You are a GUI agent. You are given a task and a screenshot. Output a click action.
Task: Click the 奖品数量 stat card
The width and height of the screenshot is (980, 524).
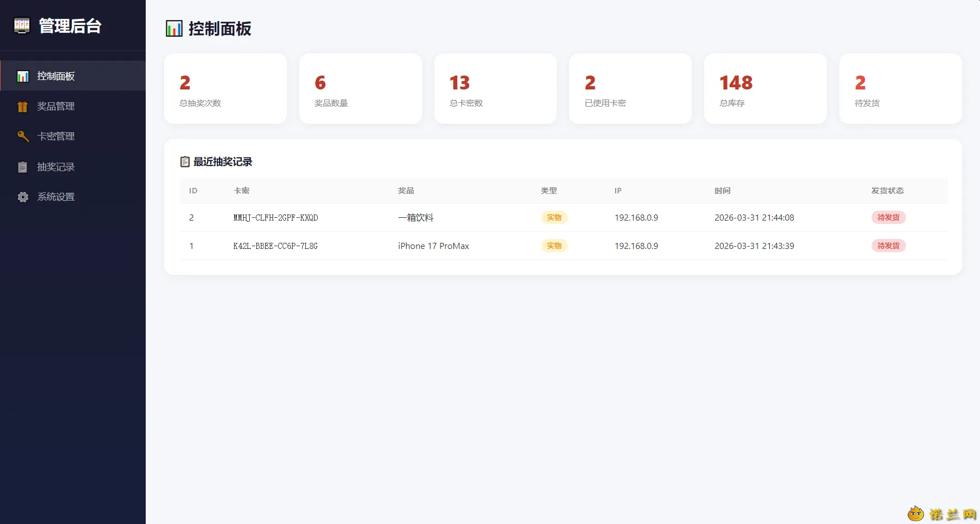pyautogui.click(x=360, y=88)
